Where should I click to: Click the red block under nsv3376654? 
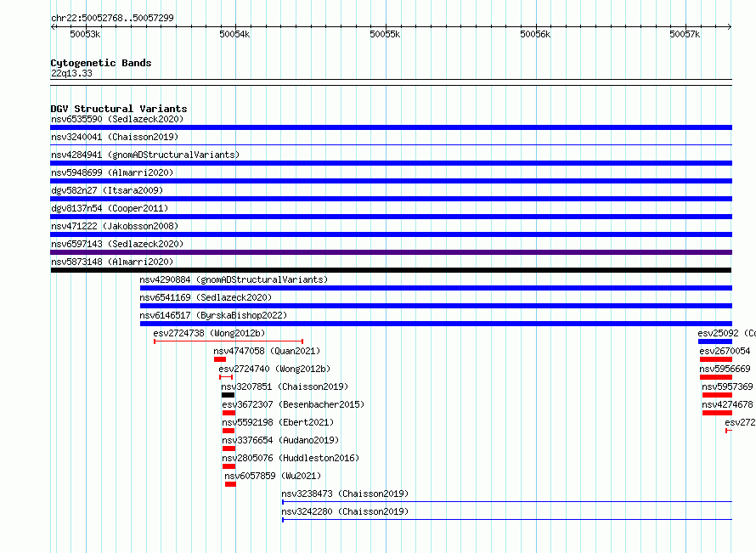229,449
